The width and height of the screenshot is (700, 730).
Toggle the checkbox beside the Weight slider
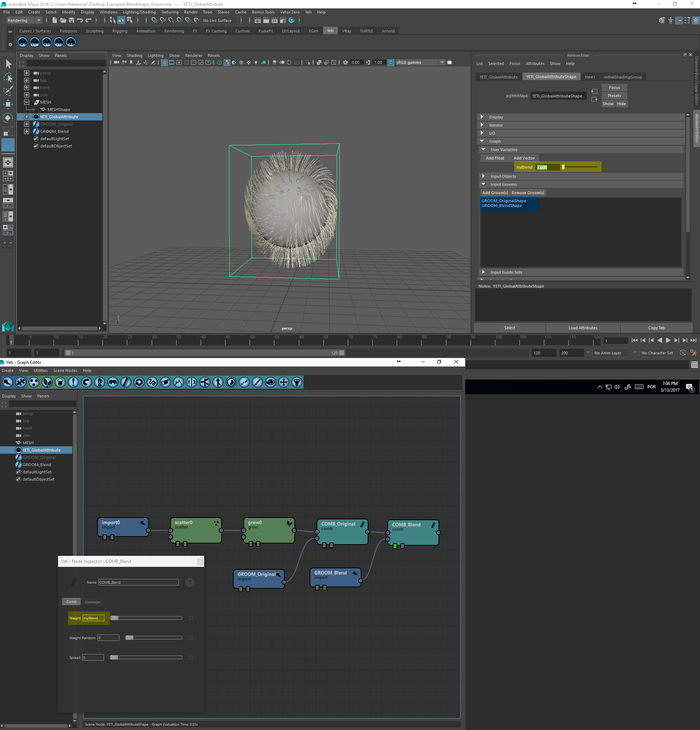tap(191, 618)
